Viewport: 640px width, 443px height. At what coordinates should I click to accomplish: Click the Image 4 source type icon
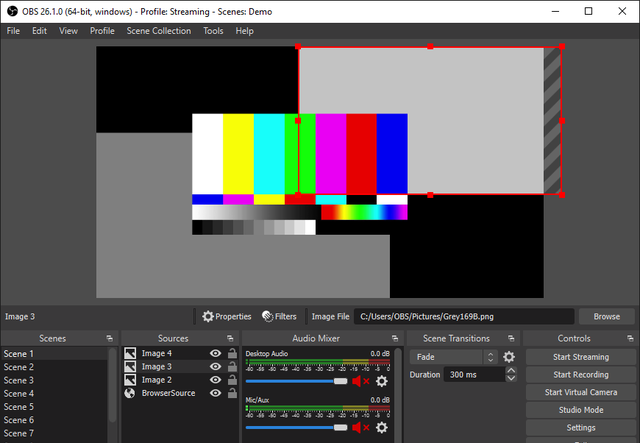click(x=130, y=353)
